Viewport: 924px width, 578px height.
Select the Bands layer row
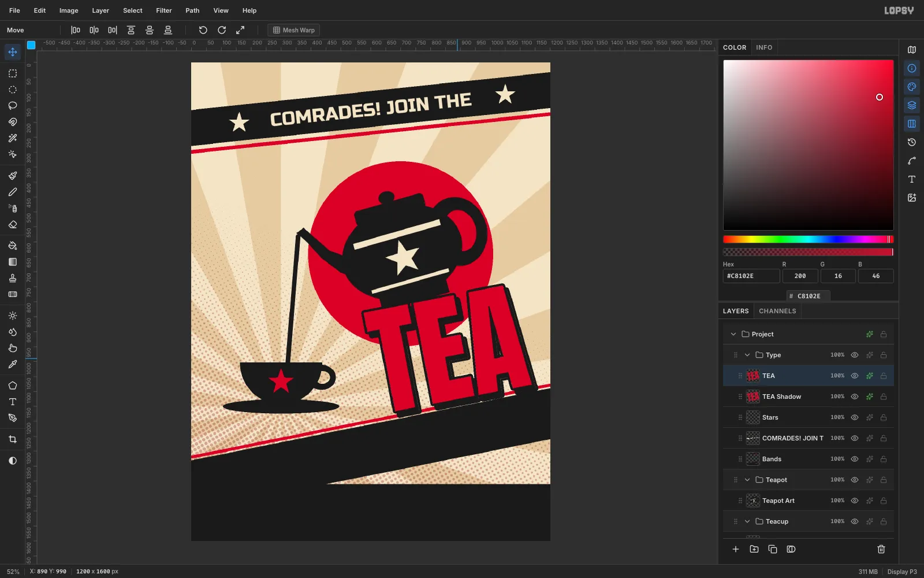pos(808,459)
